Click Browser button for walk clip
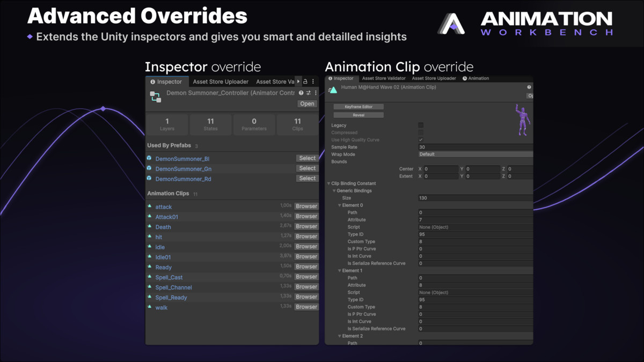The image size is (644, 362). pyautogui.click(x=306, y=307)
